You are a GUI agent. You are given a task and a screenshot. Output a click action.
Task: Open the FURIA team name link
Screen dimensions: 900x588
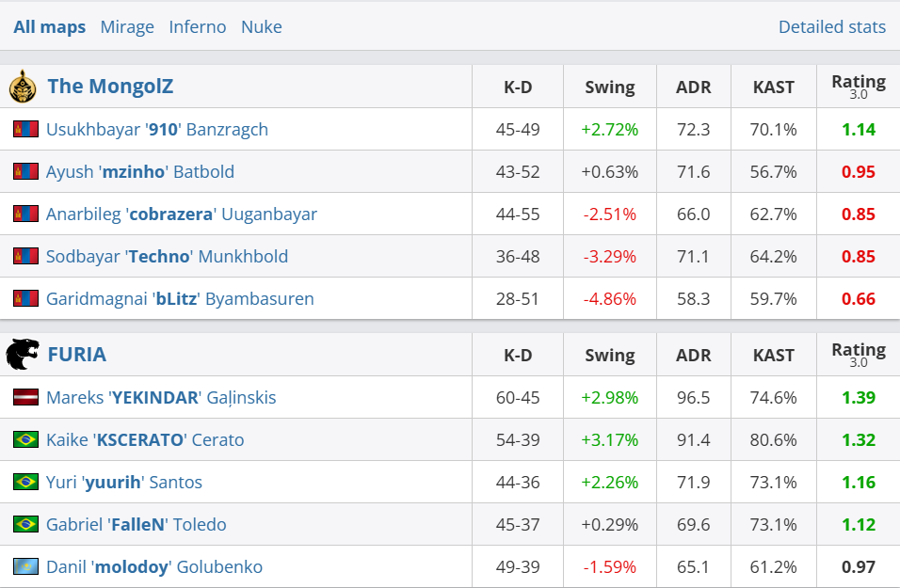click(x=77, y=355)
